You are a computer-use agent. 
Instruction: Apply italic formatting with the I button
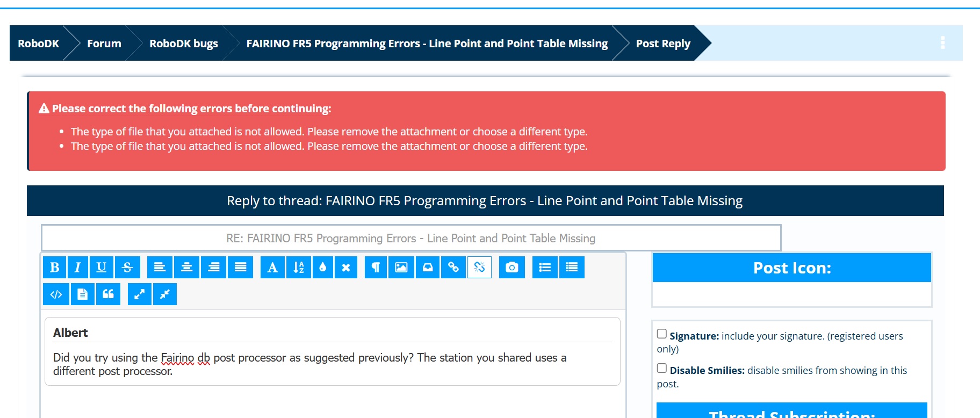click(x=78, y=267)
